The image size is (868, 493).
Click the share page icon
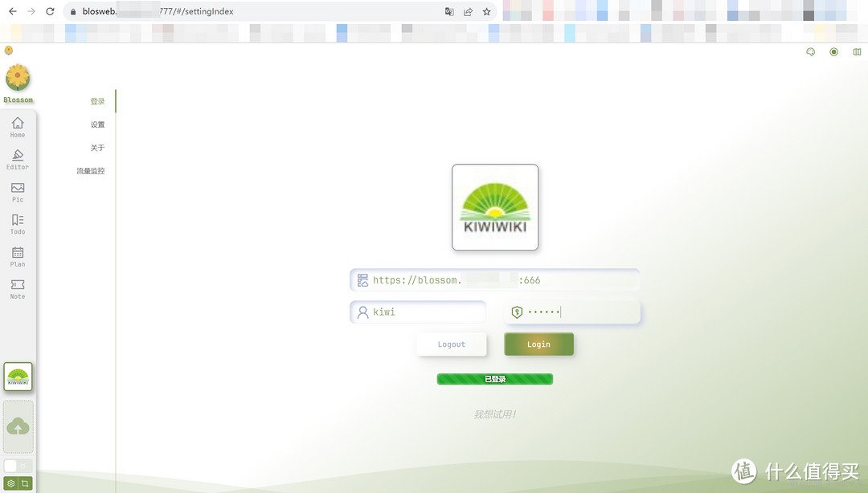coord(469,11)
